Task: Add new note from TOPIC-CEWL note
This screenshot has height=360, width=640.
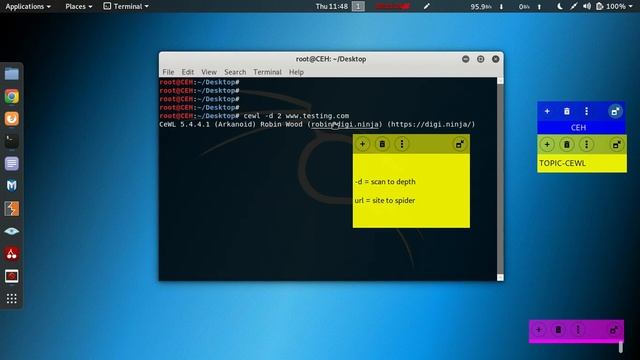Action: pyautogui.click(x=547, y=144)
